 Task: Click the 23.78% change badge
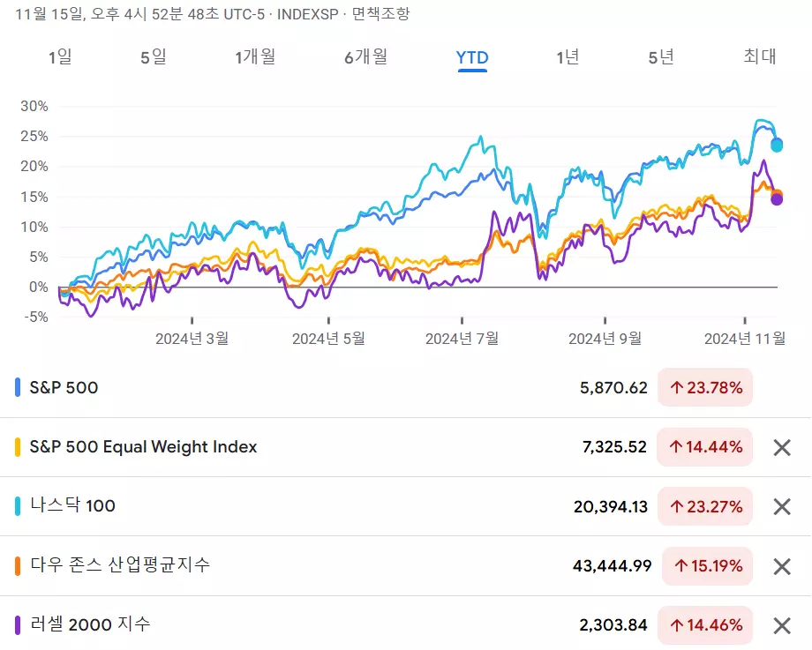(705, 388)
